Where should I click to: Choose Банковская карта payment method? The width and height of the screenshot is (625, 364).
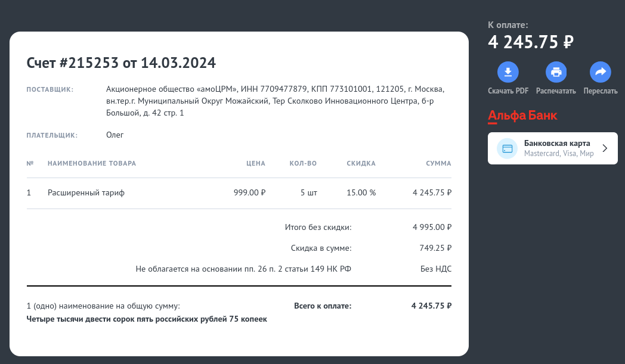coord(557,144)
